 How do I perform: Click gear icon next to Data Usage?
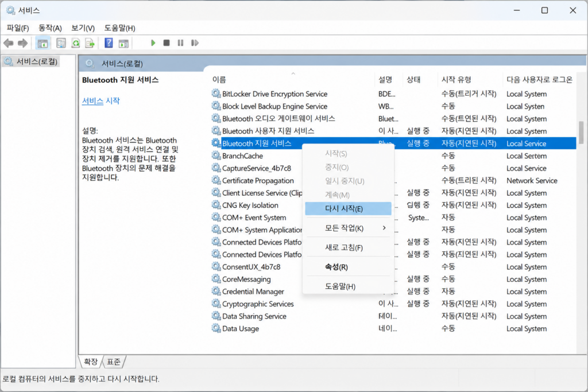click(216, 328)
